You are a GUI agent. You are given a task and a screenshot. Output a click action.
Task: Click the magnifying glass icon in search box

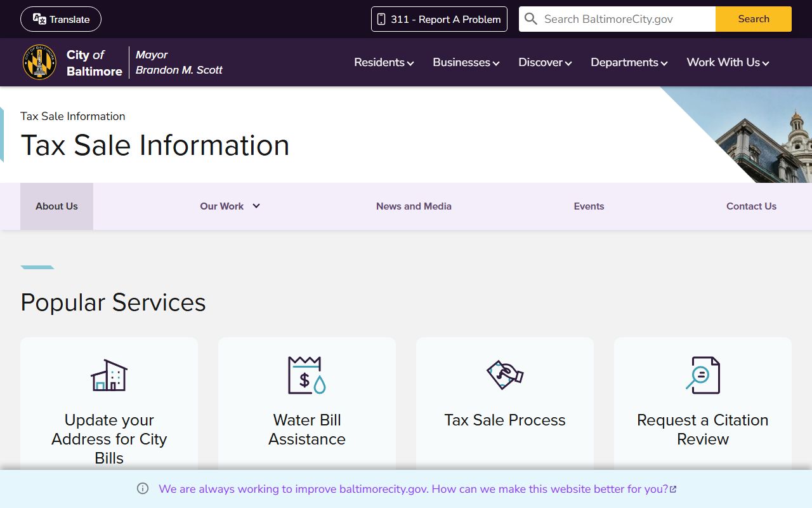[531, 19]
